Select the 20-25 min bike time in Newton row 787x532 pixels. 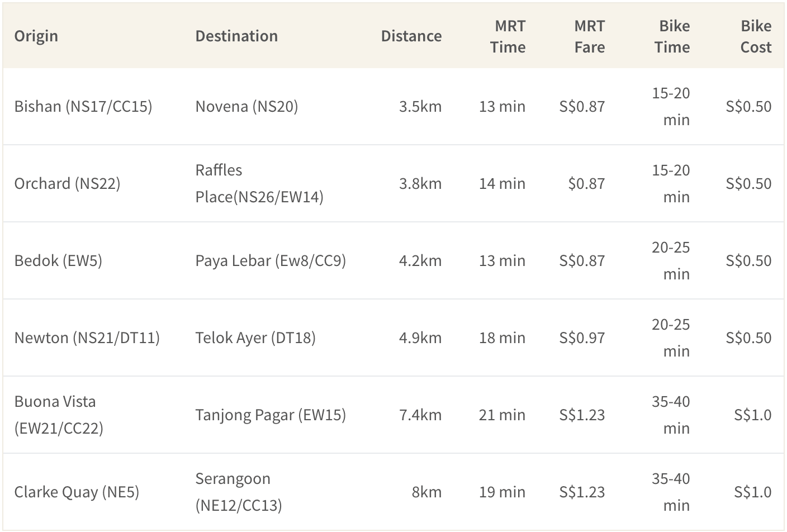pyautogui.click(x=671, y=338)
